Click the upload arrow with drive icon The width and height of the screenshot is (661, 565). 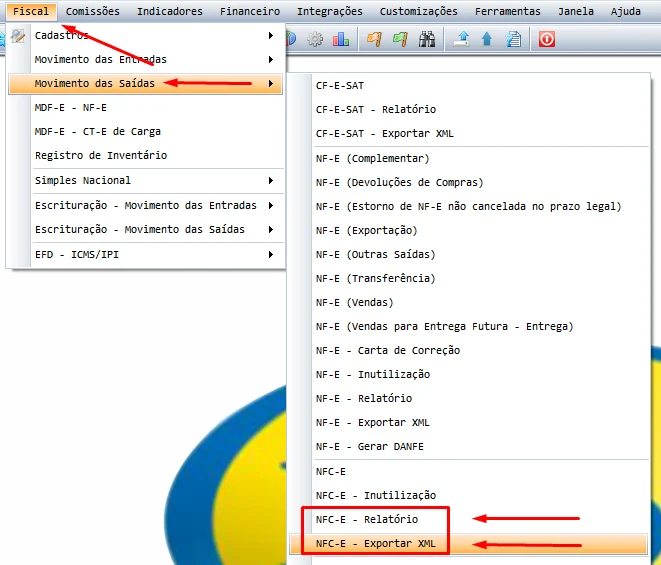click(x=461, y=40)
